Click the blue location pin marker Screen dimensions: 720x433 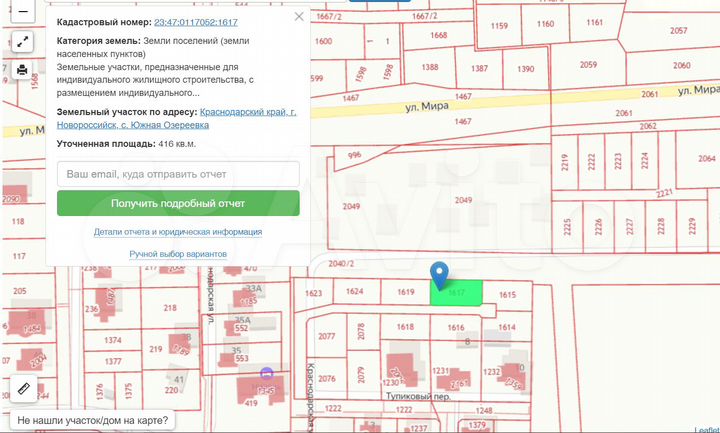click(439, 274)
